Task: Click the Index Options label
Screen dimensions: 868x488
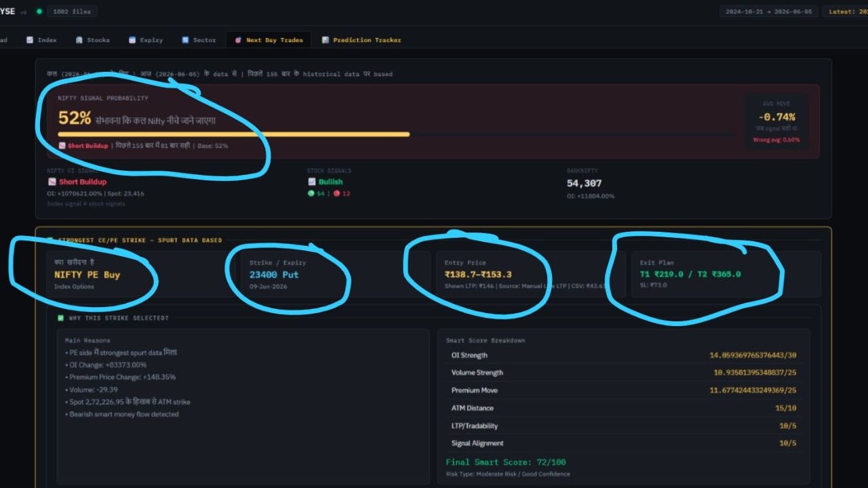Action: click(x=75, y=287)
